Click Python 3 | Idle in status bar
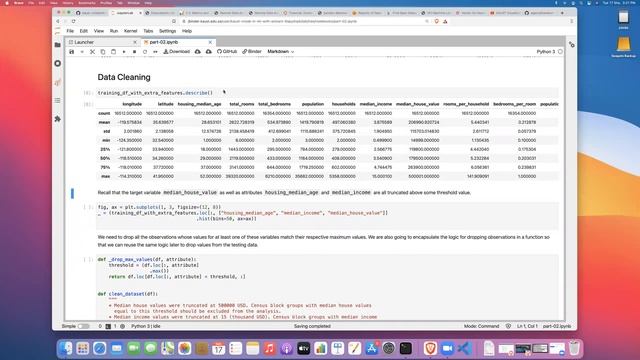Image resolution: width=640 pixels, height=360 pixels. click(146, 326)
